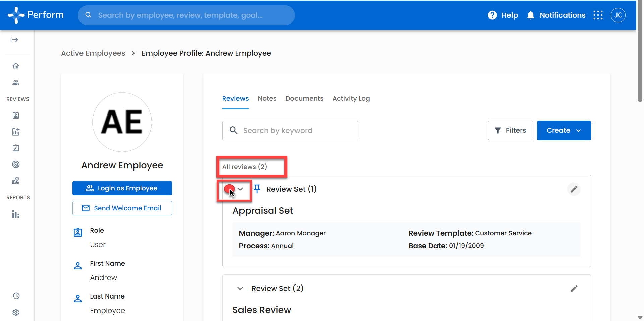Switch to the Notes tab

[x=267, y=98]
